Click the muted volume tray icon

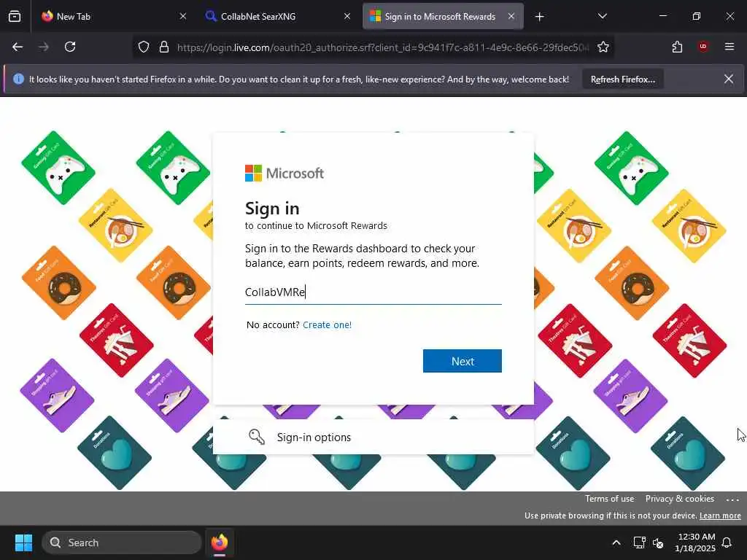[x=659, y=542]
